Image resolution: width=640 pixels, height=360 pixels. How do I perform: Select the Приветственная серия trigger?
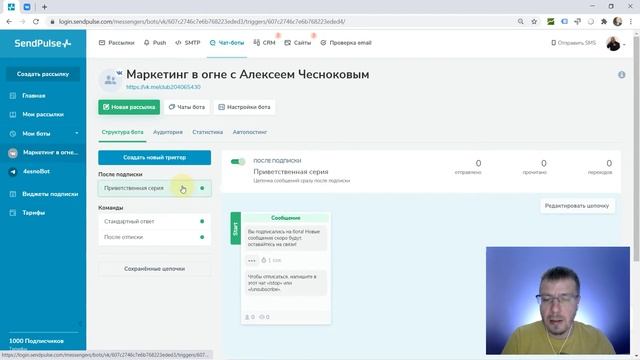(155, 188)
